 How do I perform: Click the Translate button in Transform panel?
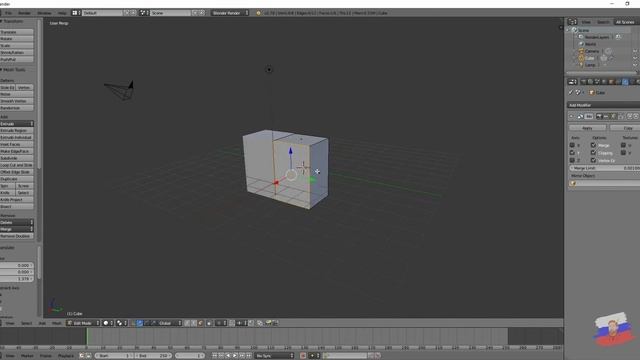pos(16,32)
